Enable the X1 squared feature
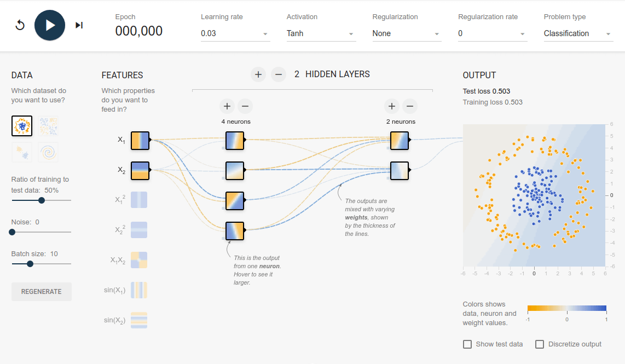625x364 pixels. [x=139, y=200]
